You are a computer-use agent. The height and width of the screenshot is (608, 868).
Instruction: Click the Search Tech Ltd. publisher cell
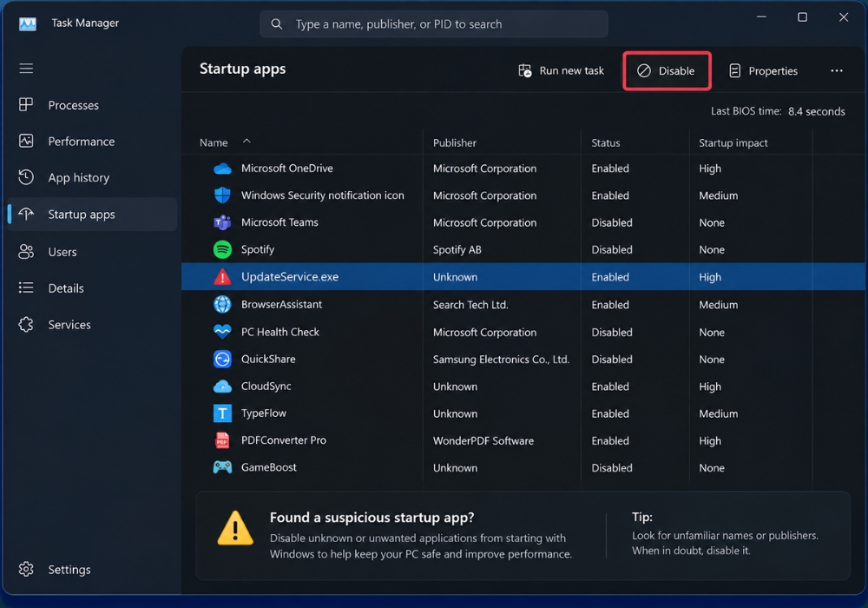tap(470, 305)
